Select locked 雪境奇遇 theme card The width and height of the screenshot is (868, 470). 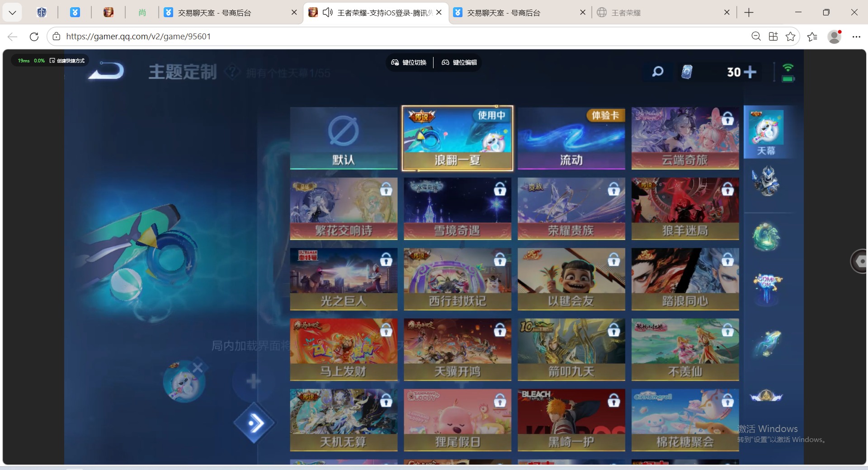[x=458, y=208]
